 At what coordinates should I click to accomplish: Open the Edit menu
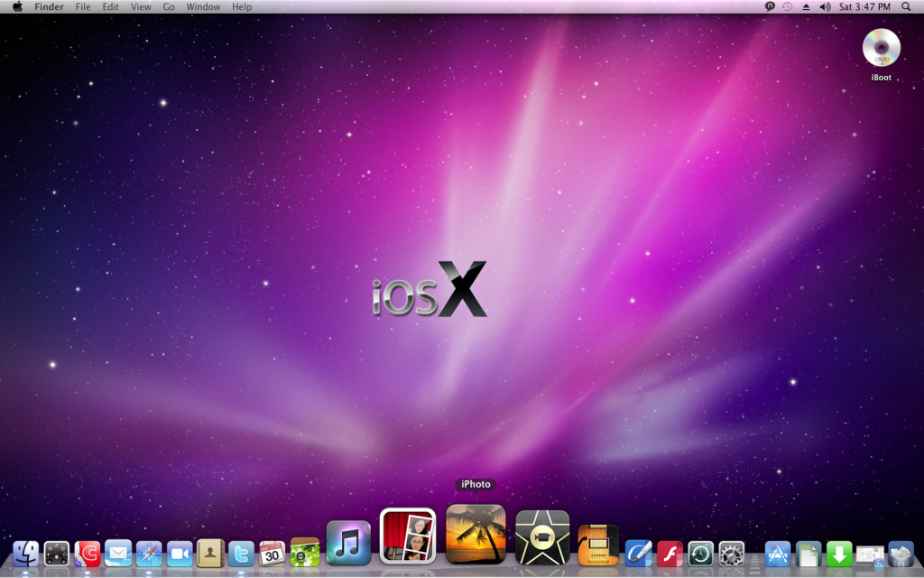coord(110,6)
